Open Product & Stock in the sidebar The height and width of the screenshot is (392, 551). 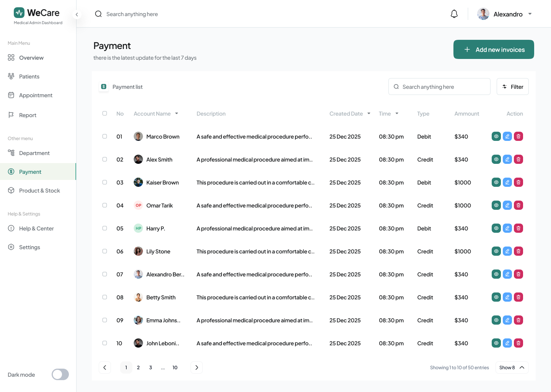pyautogui.click(x=39, y=190)
